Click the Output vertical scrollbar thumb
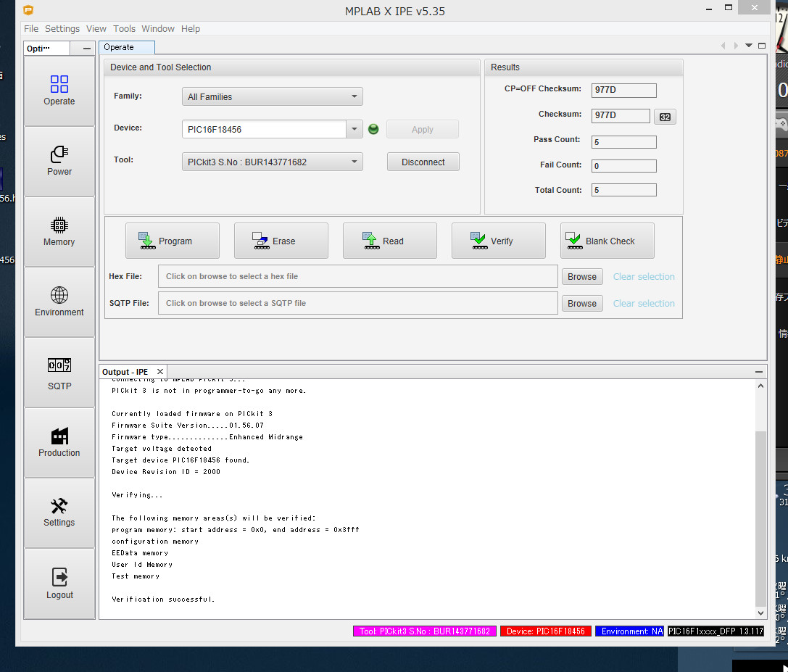This screenshot has height=672, width=788. (x=761, y=518)
